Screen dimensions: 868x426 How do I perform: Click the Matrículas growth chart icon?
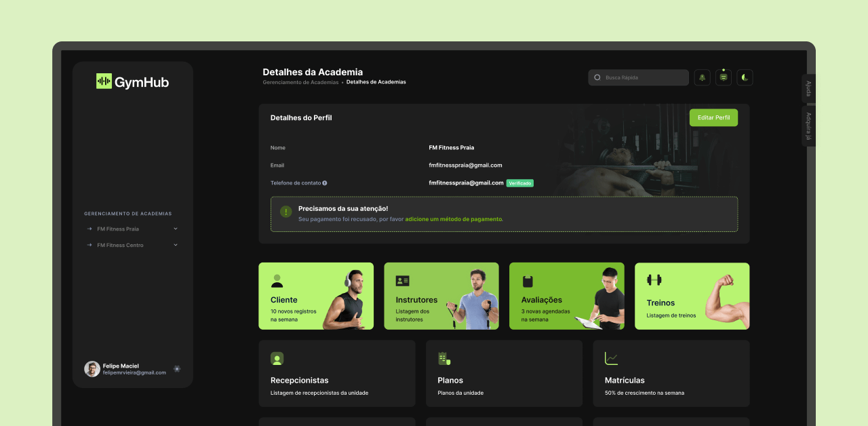(612, 359)
